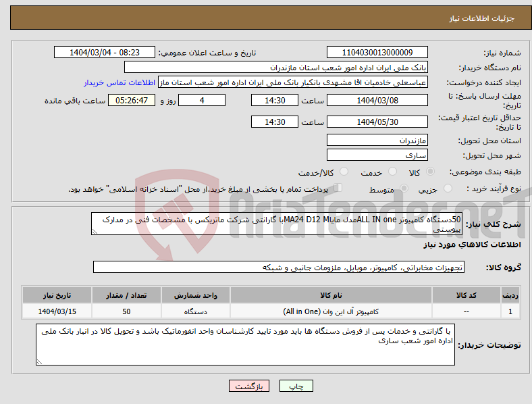Click the quantity cell showing 50
Viewport: 532px width, 404px height.
[x=126, y=311]
